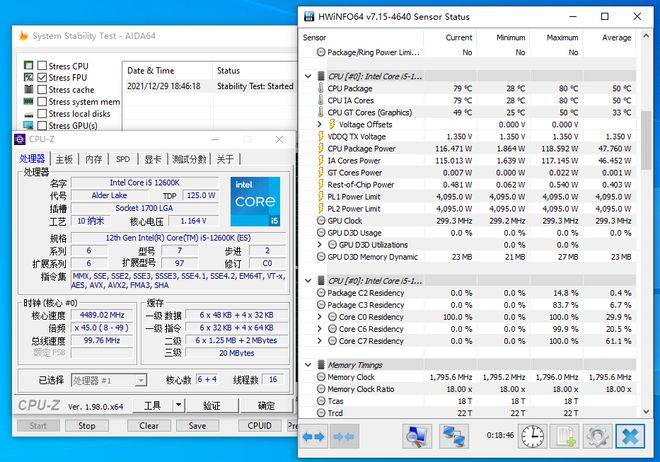Click Memory Clock sensor circle icon
660x462 pixels.
pos(321,377)
